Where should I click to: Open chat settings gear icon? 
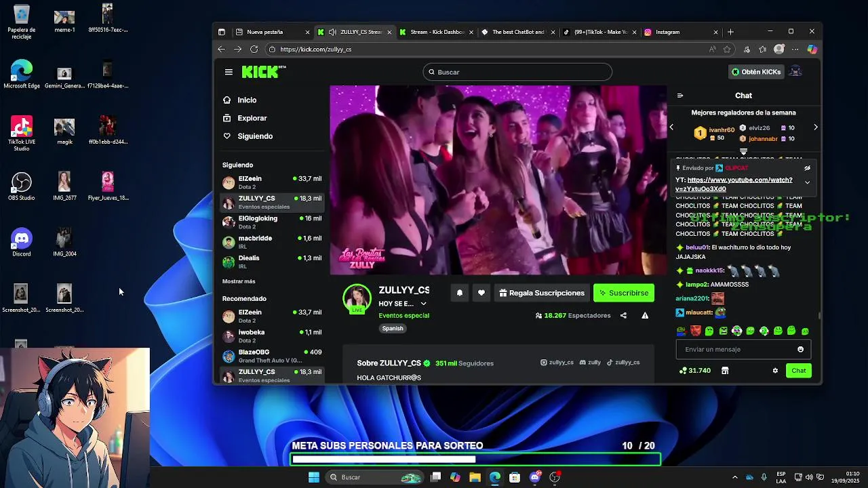pyautogui.click(x=775, y=371)
